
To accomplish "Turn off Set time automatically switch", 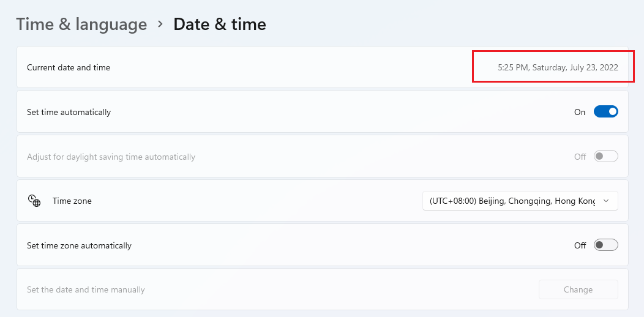I will [x=606, y=112].
